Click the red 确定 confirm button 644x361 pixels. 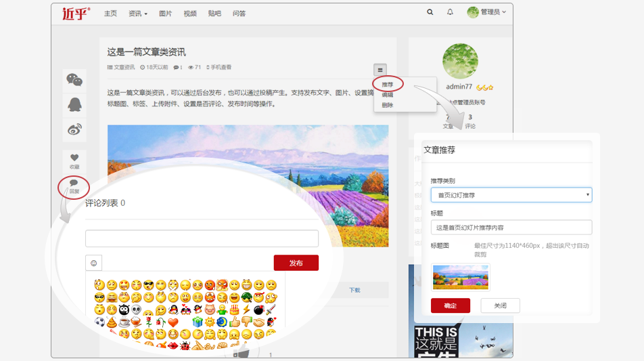(450, 305)
